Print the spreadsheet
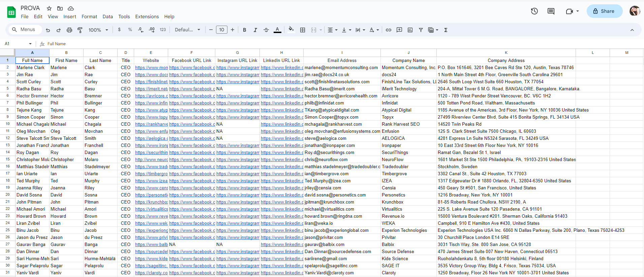This screenshot has width=644, height=277. (x=69, y=30)
